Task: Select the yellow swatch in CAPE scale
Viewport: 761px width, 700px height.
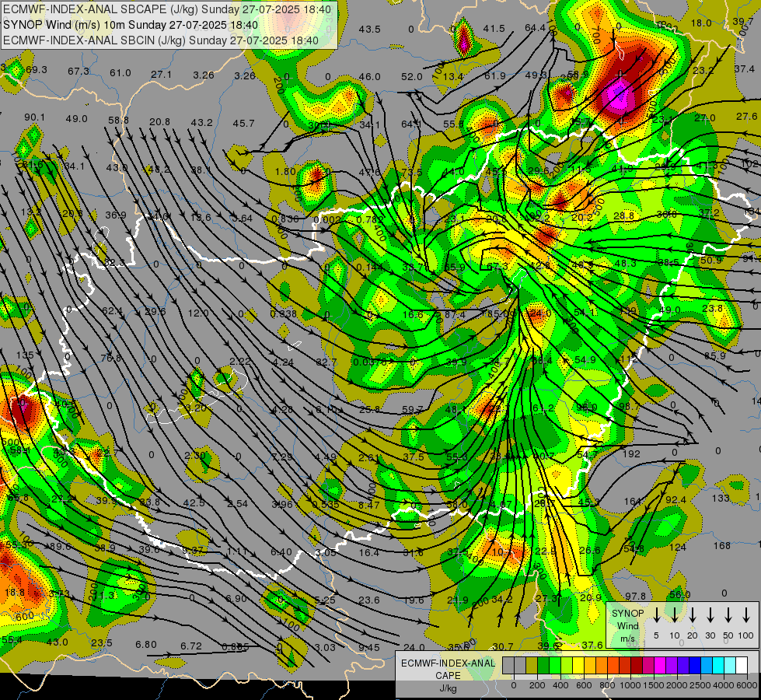Action: tap(578, 665)
